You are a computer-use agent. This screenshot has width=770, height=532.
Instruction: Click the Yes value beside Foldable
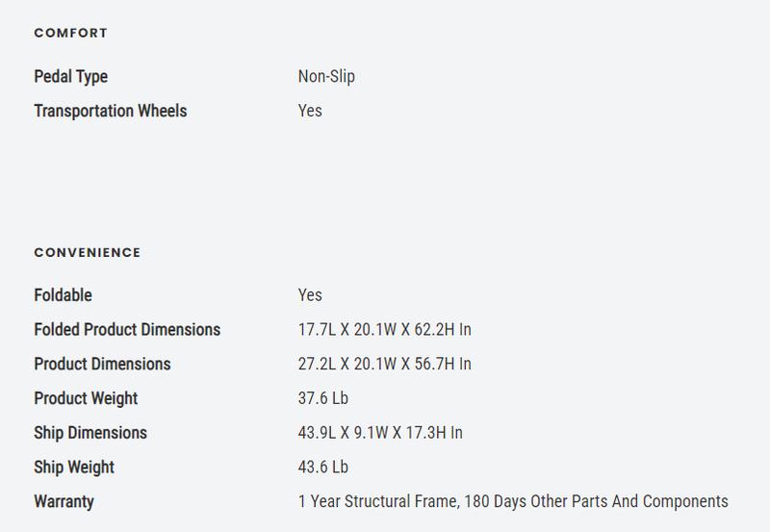[310, 295]
